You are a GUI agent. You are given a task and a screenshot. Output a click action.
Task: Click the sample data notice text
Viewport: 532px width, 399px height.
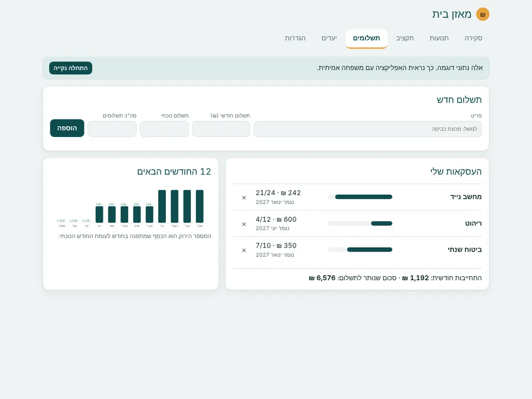click(399, 68)
